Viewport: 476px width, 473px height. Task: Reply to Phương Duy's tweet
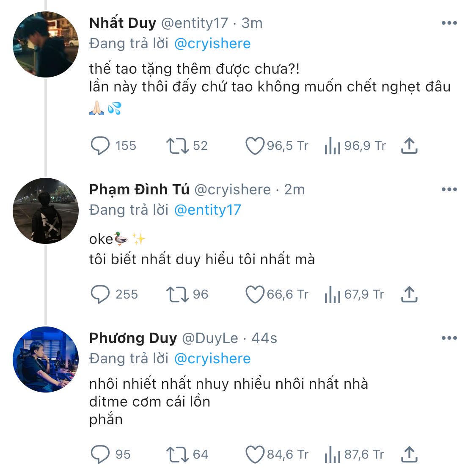point(100,454)
